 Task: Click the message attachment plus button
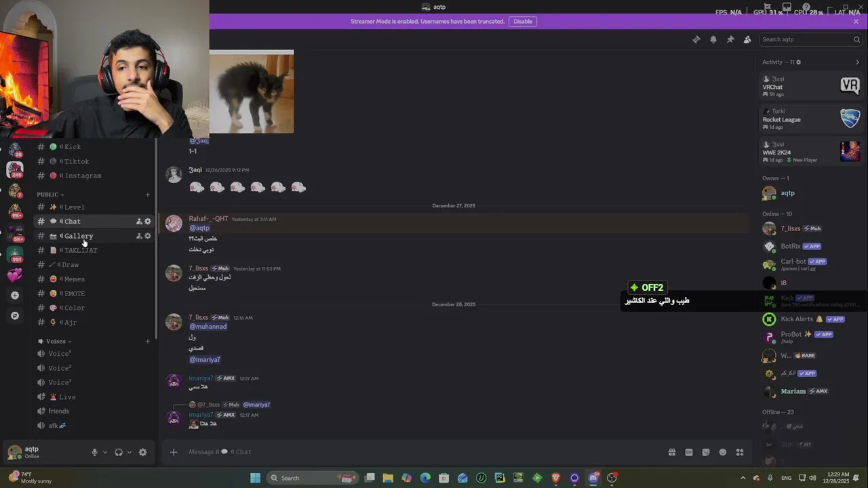click(174, 452)
